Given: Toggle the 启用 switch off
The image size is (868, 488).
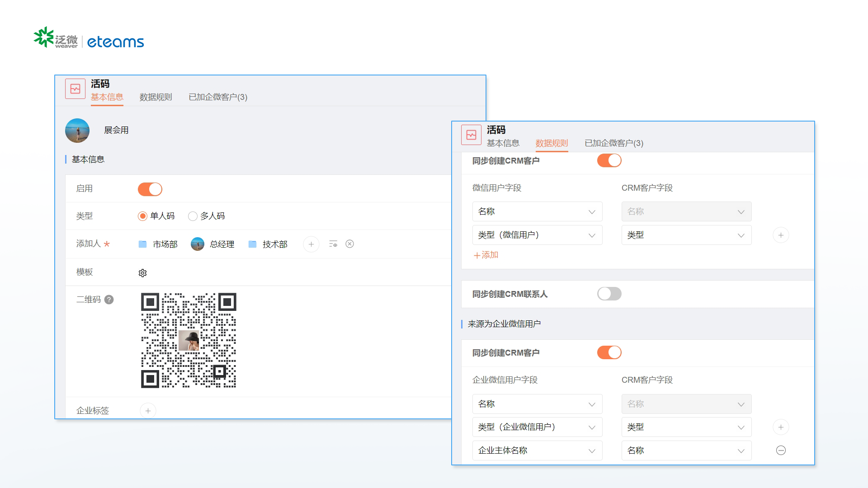Looking at the screenshot, I should pos(150,189).
